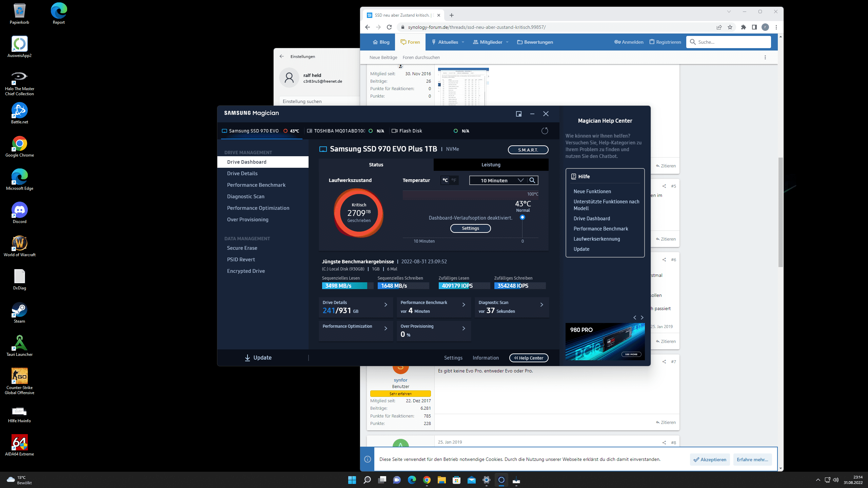Screen dimensions: 868x488
Task: Click the Sequenzielles Lesen 3498 MB/s bar
Action: [x=348, y=286]
